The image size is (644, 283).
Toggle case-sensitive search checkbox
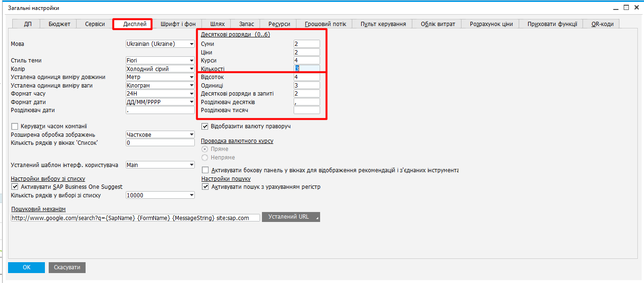(x=205, y=187)
